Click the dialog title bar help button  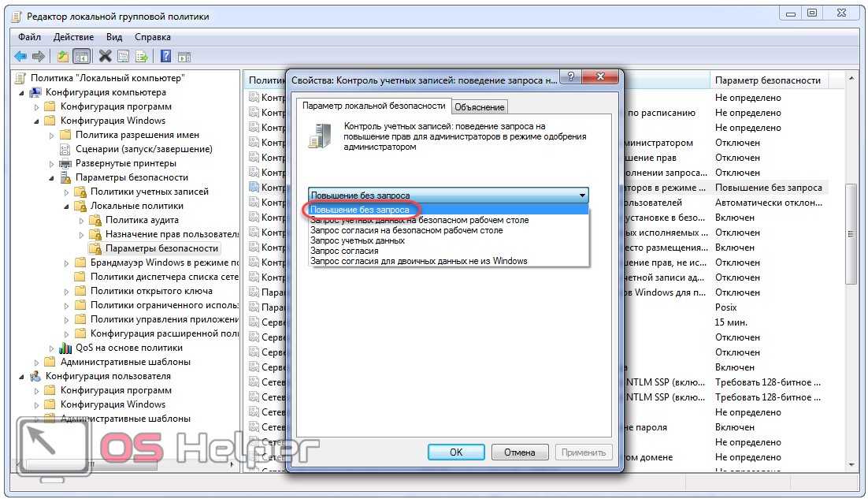570,77
